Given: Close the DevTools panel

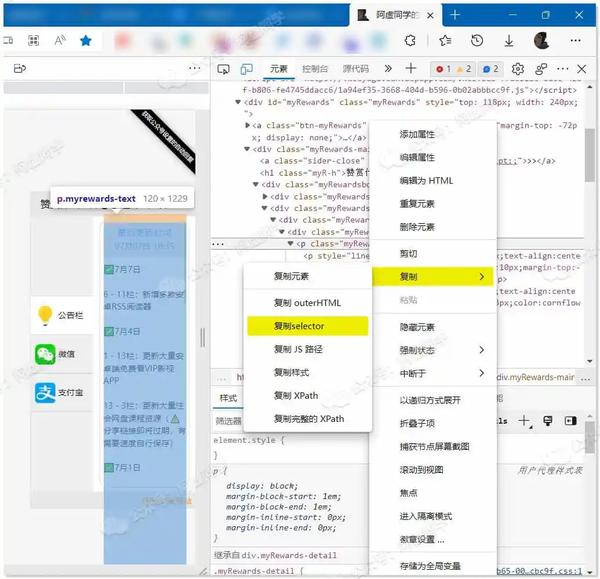Looking at the screenshot, I should pyautogui.click(x=582, y=69).
